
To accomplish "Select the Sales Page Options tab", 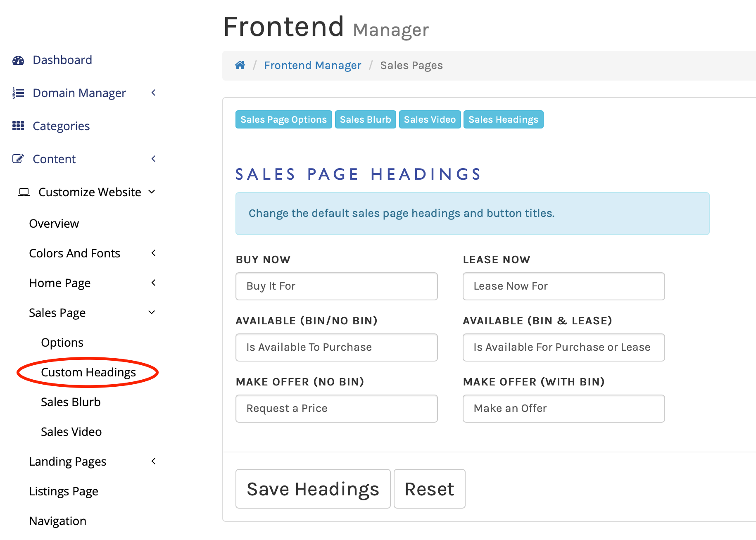I will pyautogui.click(x=283, y=119).
